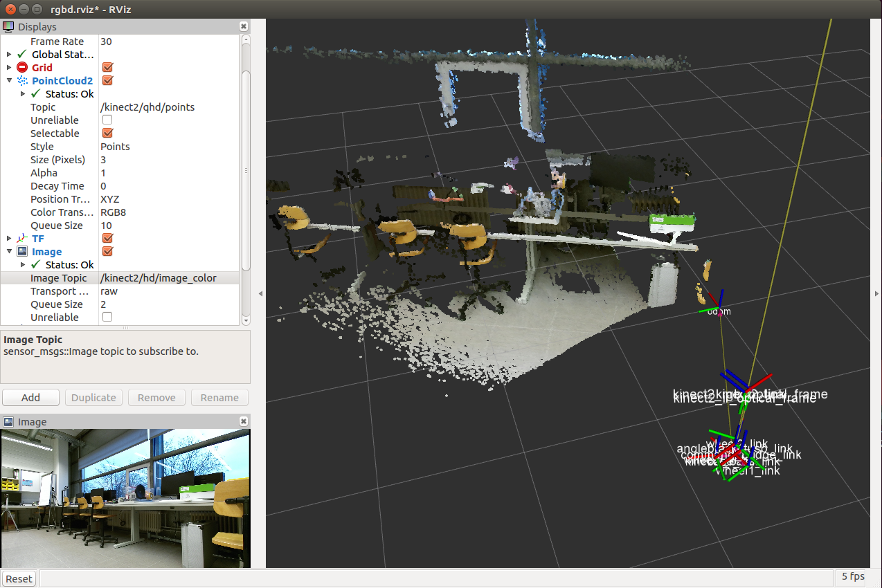Disable the Grid display checkbox

107,68
